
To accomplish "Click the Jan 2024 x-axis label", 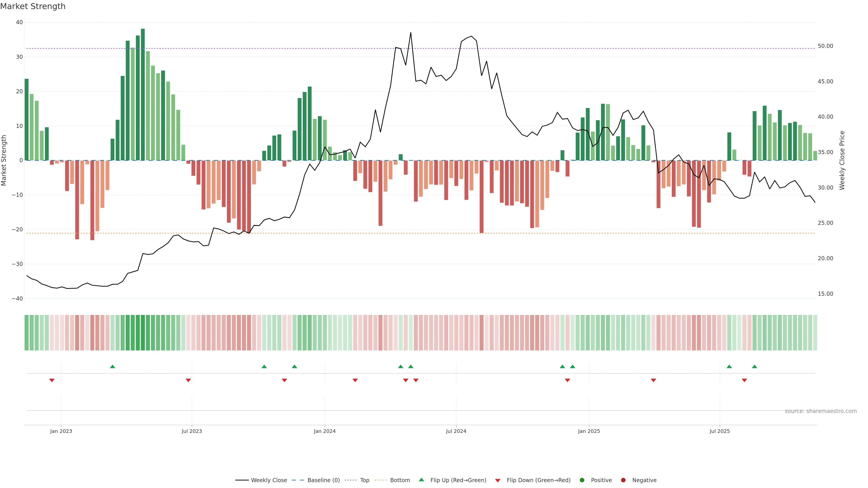I will (x=325, y=431).
